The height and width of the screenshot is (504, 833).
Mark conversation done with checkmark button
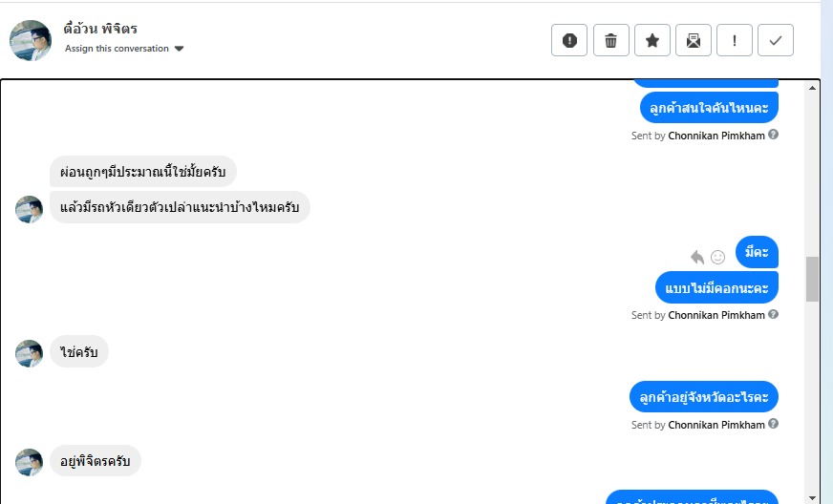776,40
